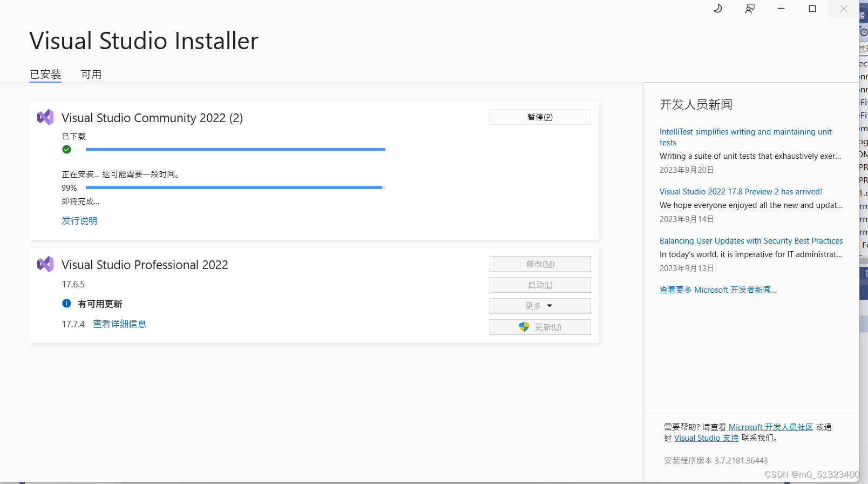
Task: Open 查看更多 Microsoft 开发者新闻 link
Action: coord(718,290)
